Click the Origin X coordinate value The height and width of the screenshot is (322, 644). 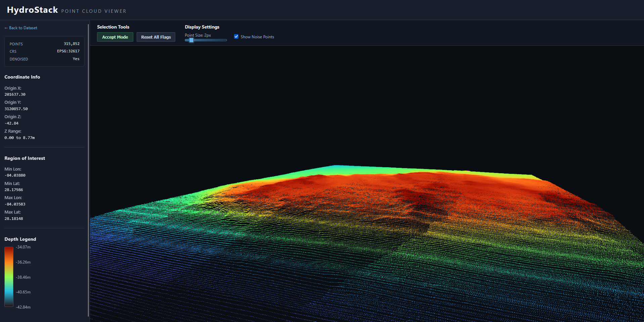click(15, 94)
